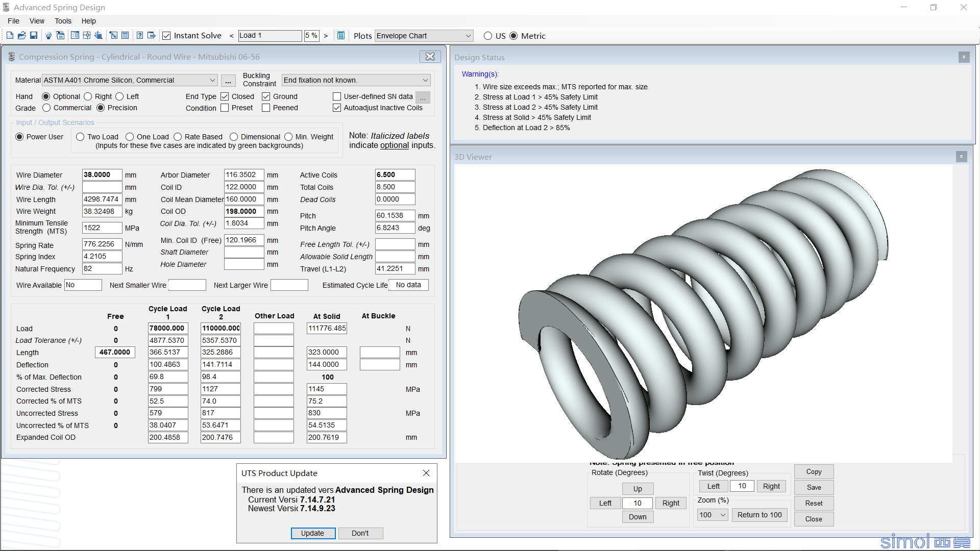Click the User-defined SN data '...' button
The width and height of the screenshot is (980, 551).
coord(423,97)
